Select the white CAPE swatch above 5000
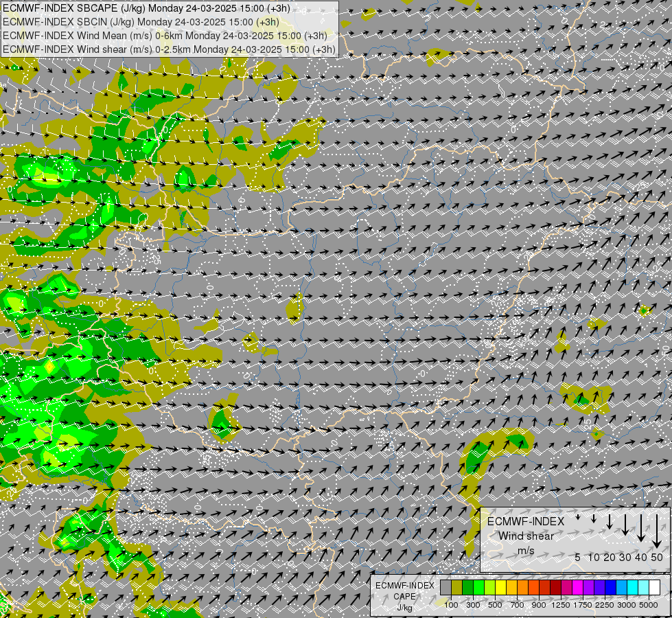The image size is (672, 618). point(654,588)
